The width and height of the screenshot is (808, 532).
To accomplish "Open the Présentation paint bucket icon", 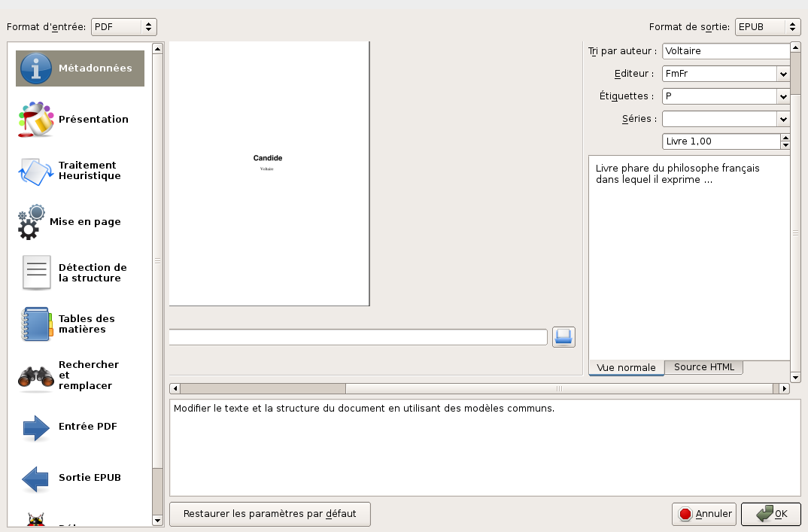I will point(35,119).
